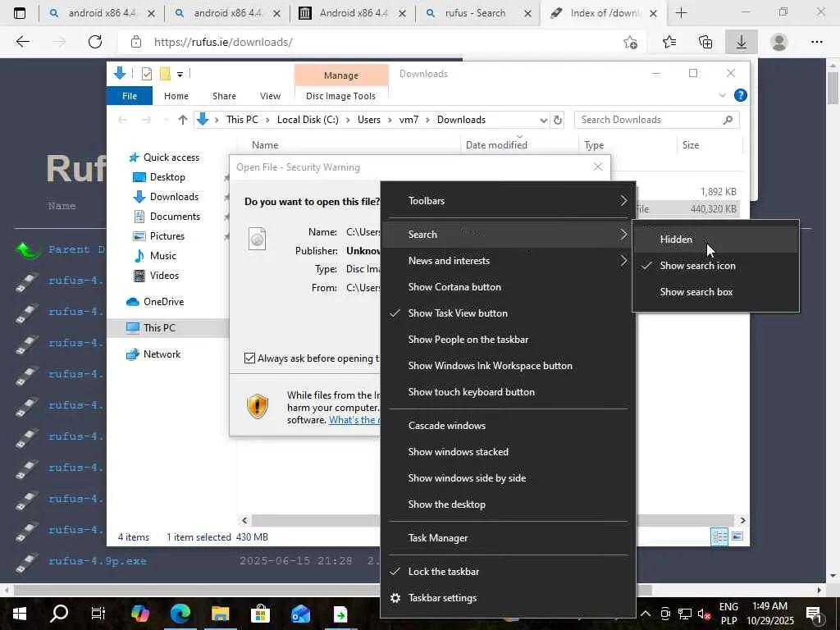Image resolution: width=840 pixels, height=630 pixels.
Task: Open new Edge tab plus button
Action: 682,13
